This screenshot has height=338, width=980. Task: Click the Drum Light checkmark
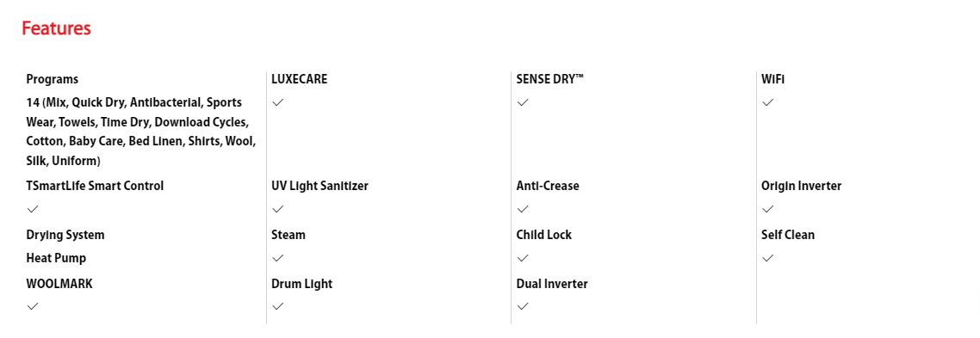277,306
